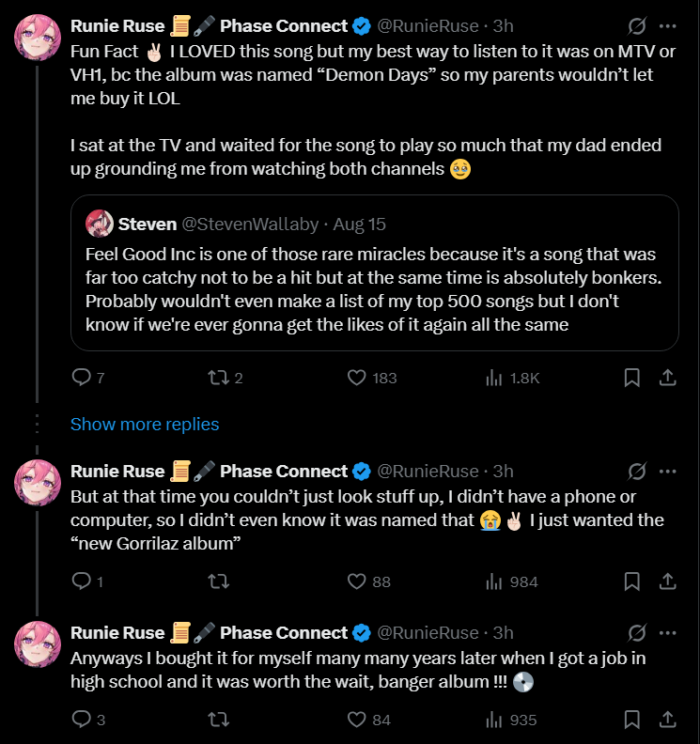The width and height of the screenshot is (700, 744).
Task: View analytics showing 935 views
Action: [494, 720]
